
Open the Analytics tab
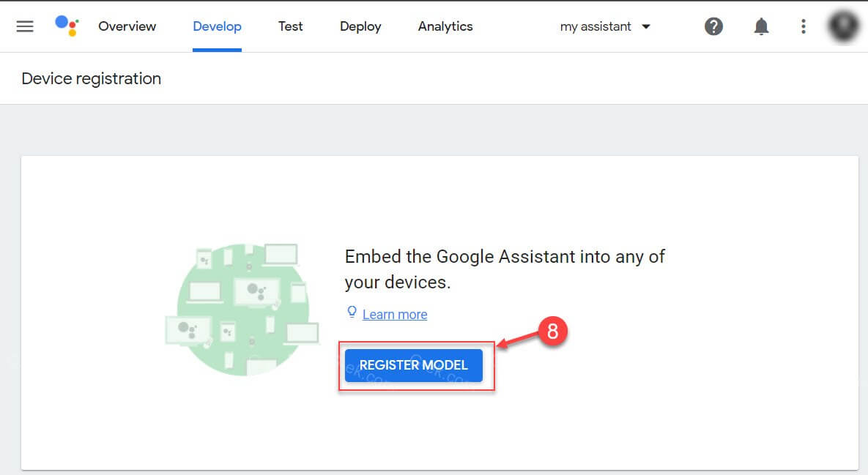(x=445, y=26)
